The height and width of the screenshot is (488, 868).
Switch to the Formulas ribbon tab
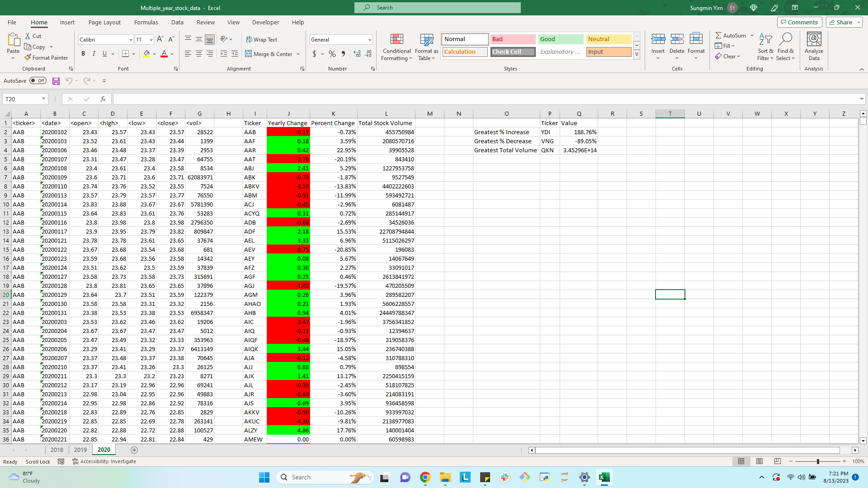pos(146,22)
